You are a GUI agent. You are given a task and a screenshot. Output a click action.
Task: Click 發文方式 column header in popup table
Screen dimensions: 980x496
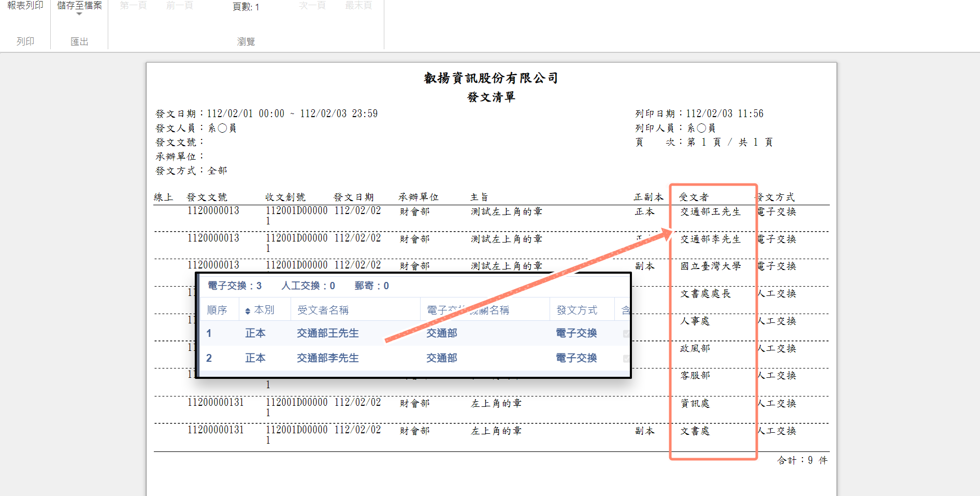(x=577, y=310)
